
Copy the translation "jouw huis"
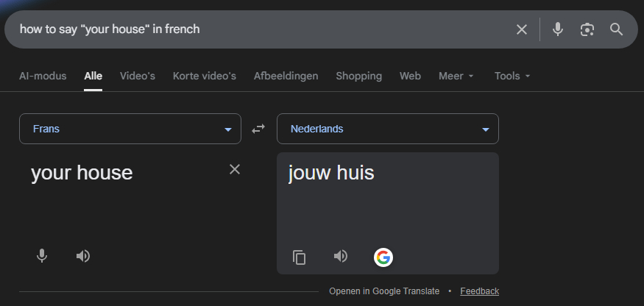pyautogui.click(x=300, y=257)
